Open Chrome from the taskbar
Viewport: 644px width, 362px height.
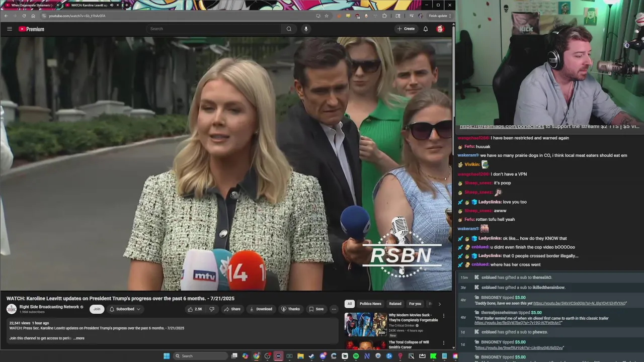click(x=257, y=356)
